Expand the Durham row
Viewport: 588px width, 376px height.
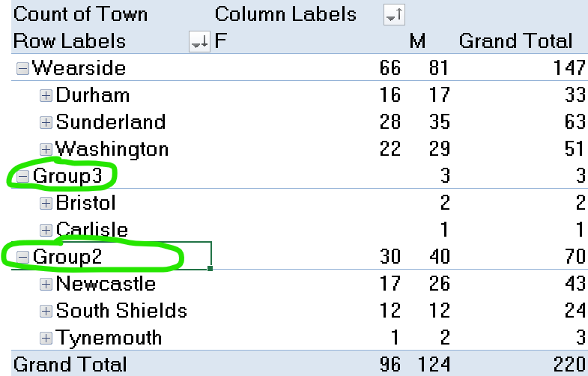[x=46, y=96]
